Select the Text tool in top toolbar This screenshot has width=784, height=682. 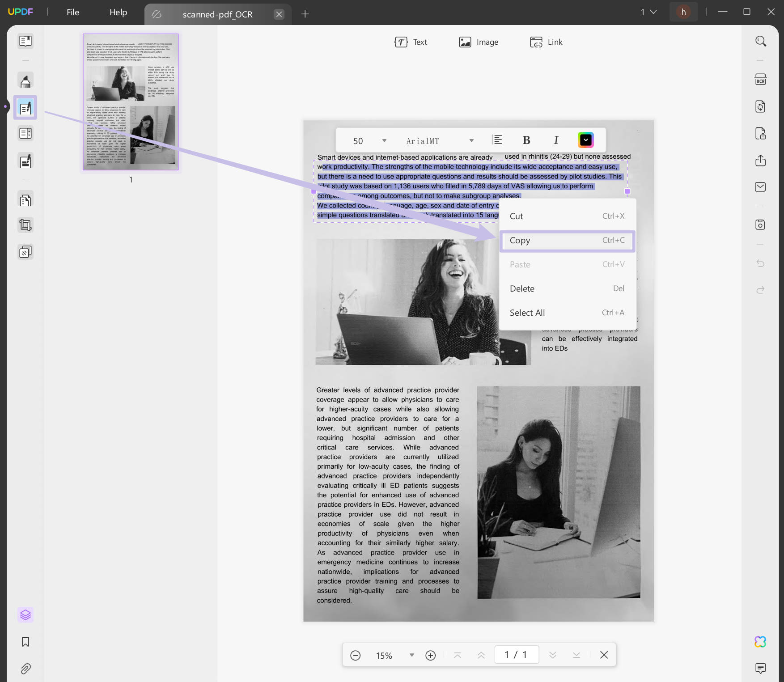click(x=411, y=42)
